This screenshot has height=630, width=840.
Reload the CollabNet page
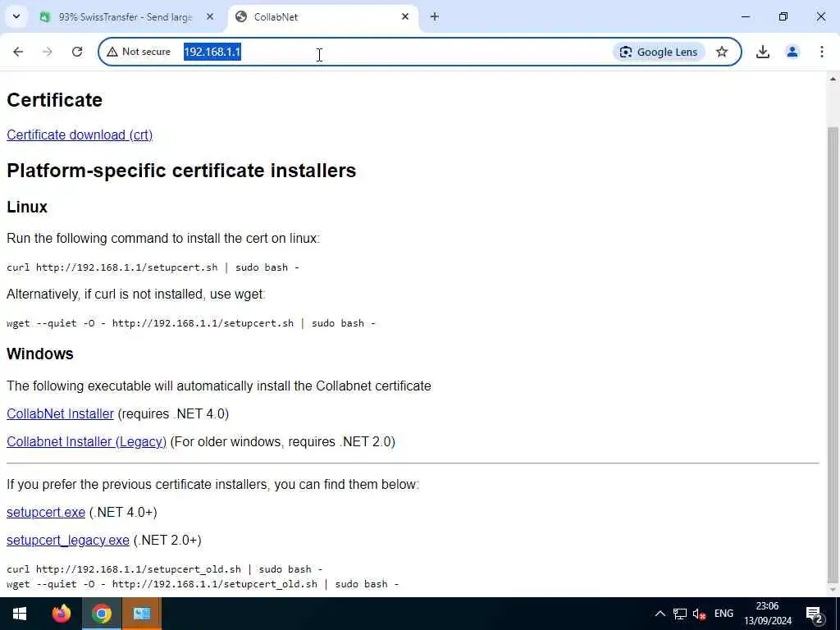(77, 52)
